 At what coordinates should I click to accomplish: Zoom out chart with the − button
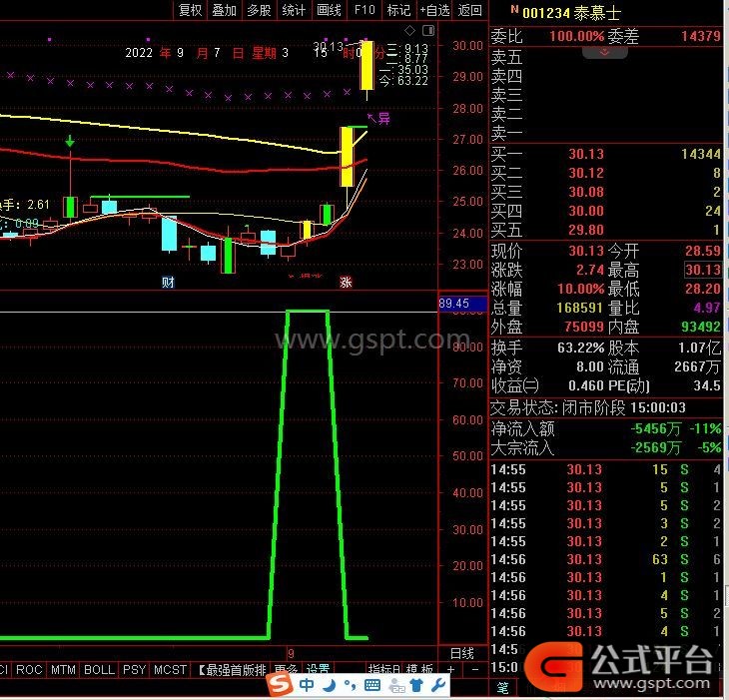click(475, 670)
